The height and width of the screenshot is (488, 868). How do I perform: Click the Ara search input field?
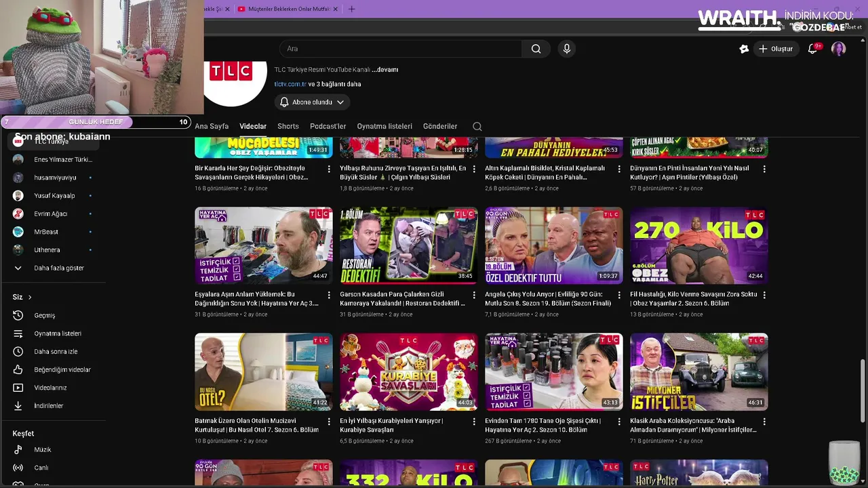[x=400, y=49]
